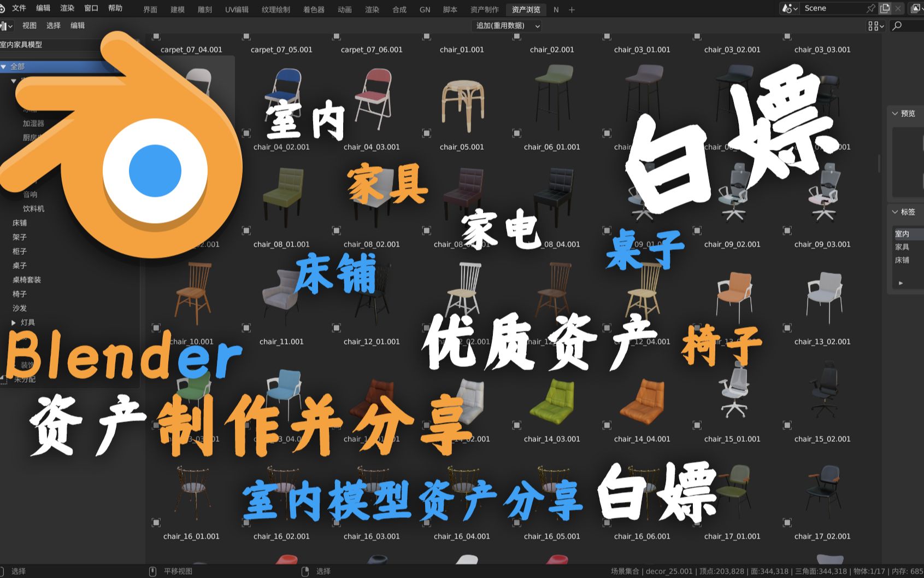
Task: Select the 饮料机 catalog
Action: coord(33,209)
